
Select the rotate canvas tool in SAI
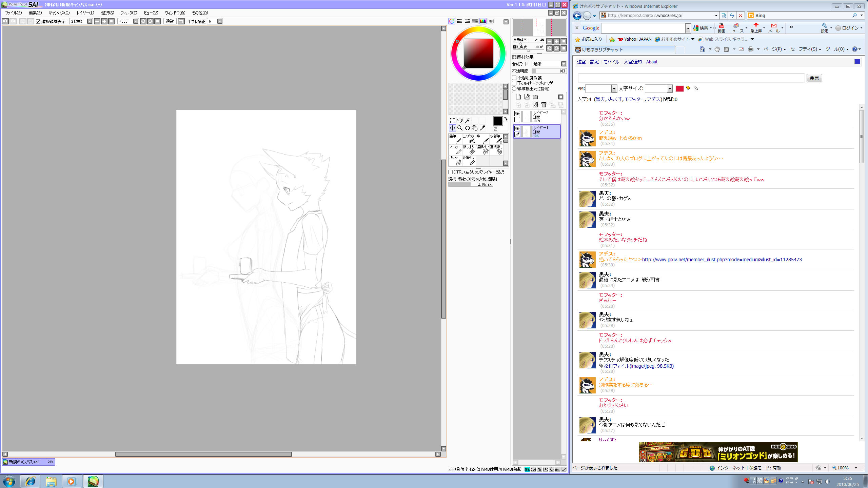(467, 128)
